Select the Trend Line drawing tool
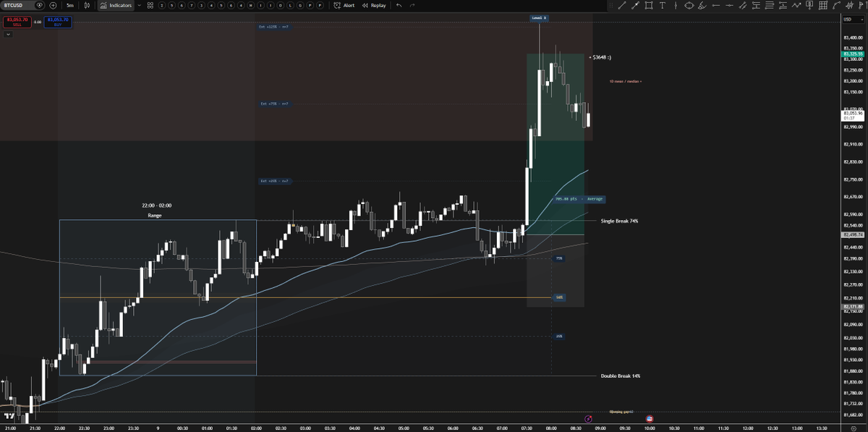868x432 pixels. [621, 5]
